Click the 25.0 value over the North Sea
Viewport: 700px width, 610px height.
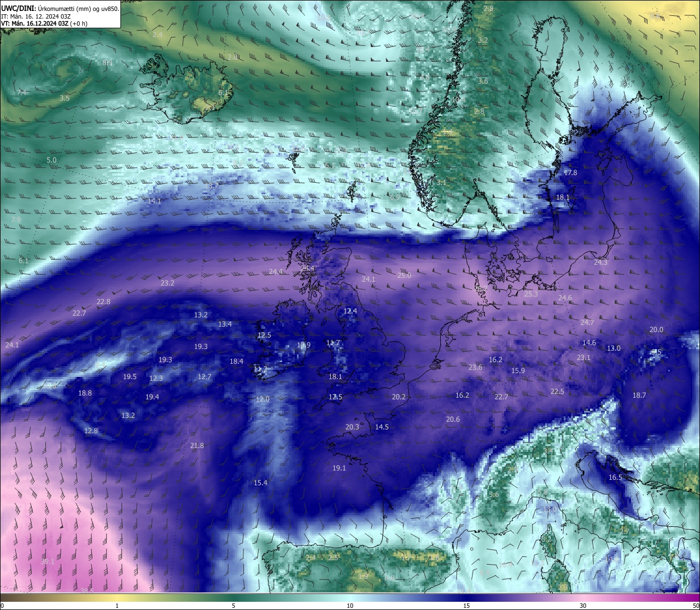[404, 275]
